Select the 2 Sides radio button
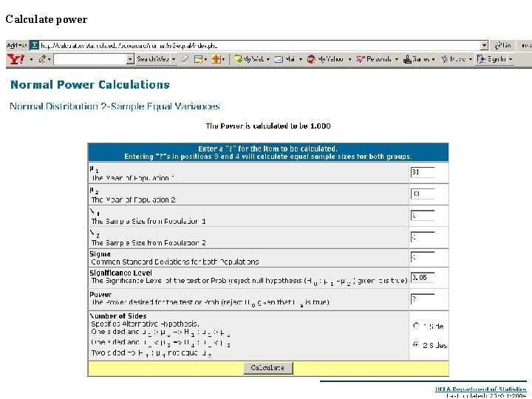The width and height of the screenshot is (532, 399). point(416,345)
